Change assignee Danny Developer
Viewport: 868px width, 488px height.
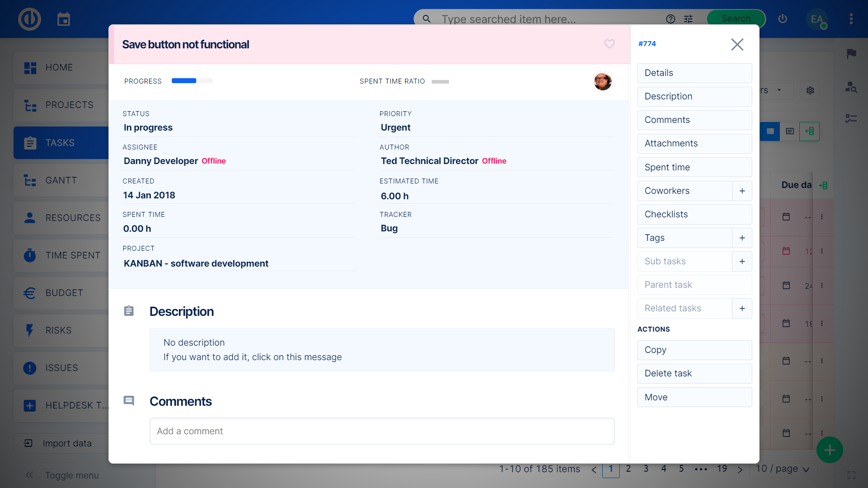tap(161, 161)
